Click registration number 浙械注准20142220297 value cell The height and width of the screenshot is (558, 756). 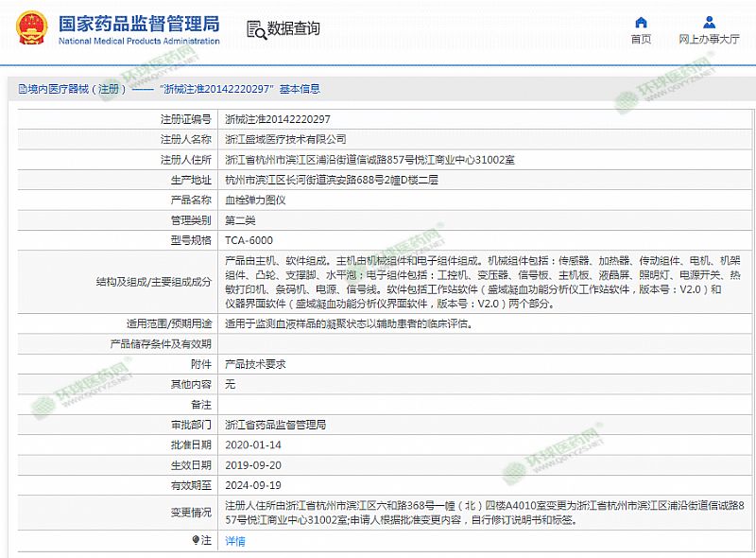tap(278, 120)
